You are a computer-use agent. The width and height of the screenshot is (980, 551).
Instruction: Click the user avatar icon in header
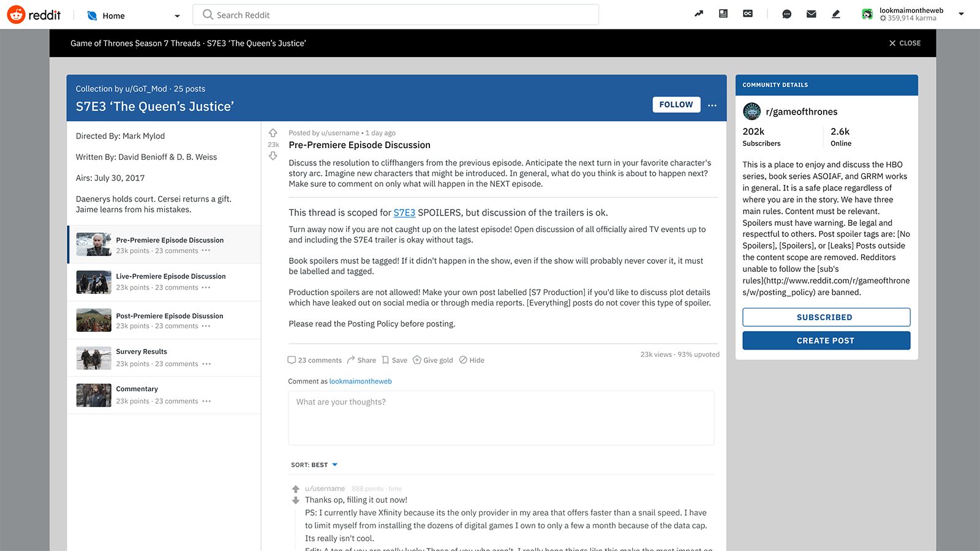867,14
